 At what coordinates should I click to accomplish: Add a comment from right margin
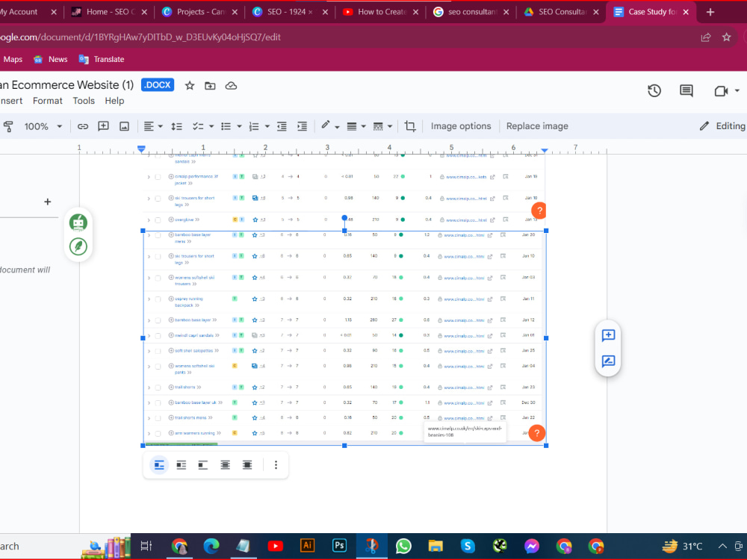click(x=608, y=335)
